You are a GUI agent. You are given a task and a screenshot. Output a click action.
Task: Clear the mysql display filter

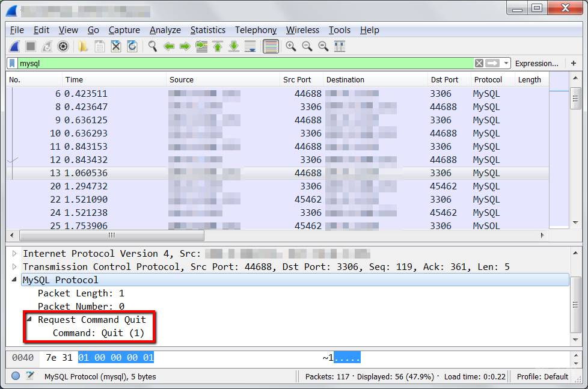479,63
